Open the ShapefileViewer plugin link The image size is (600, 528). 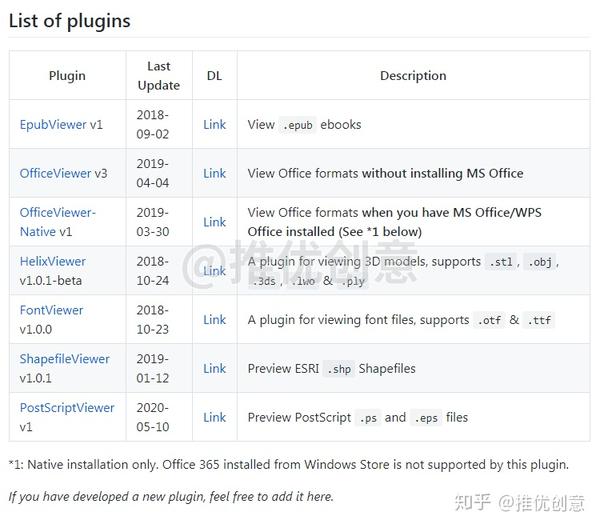pos(64,359)
